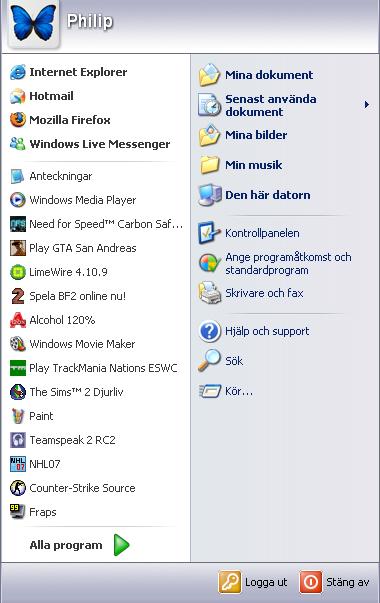The height and width of the screenshot is (603, 380).
Task: Click the Teamspeak headset icon
Action: coord(18,440)
